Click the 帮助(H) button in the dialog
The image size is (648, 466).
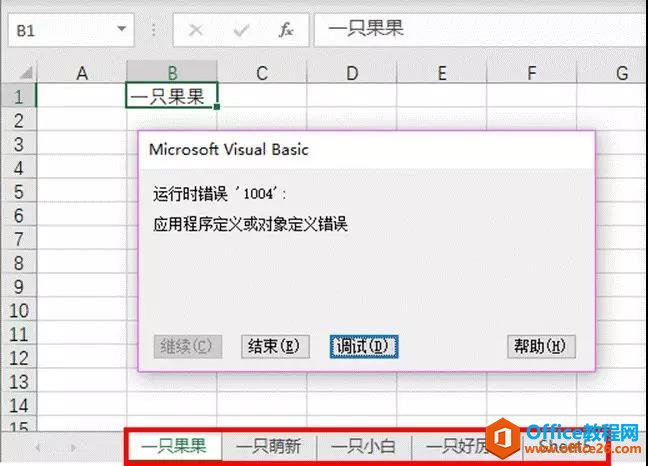(541, 346)
